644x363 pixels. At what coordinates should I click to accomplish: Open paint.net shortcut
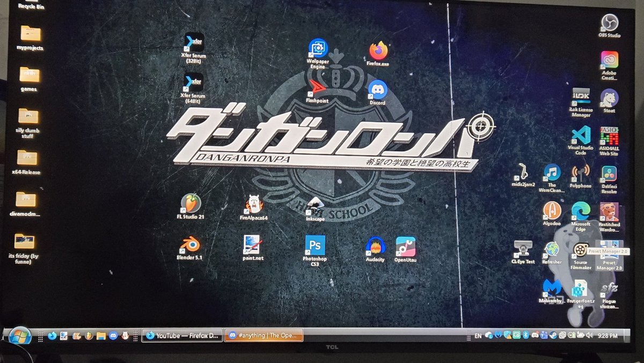252,248
